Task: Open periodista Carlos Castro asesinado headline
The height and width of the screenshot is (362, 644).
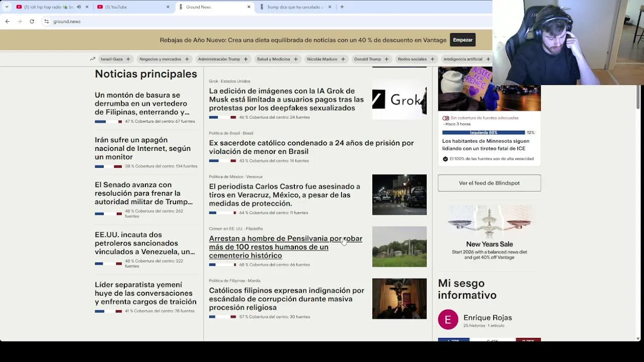Action: [284, 195]
